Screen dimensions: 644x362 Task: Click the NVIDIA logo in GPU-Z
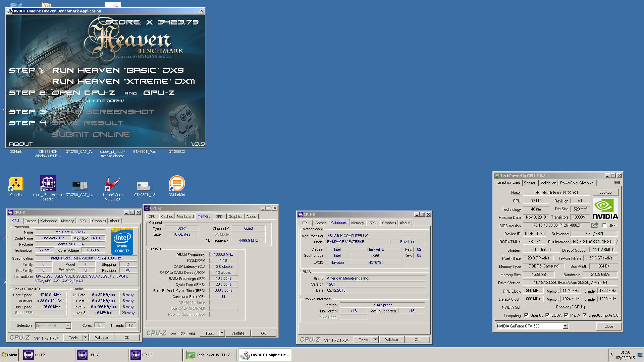pyautogui.click(x=605, y=209)
